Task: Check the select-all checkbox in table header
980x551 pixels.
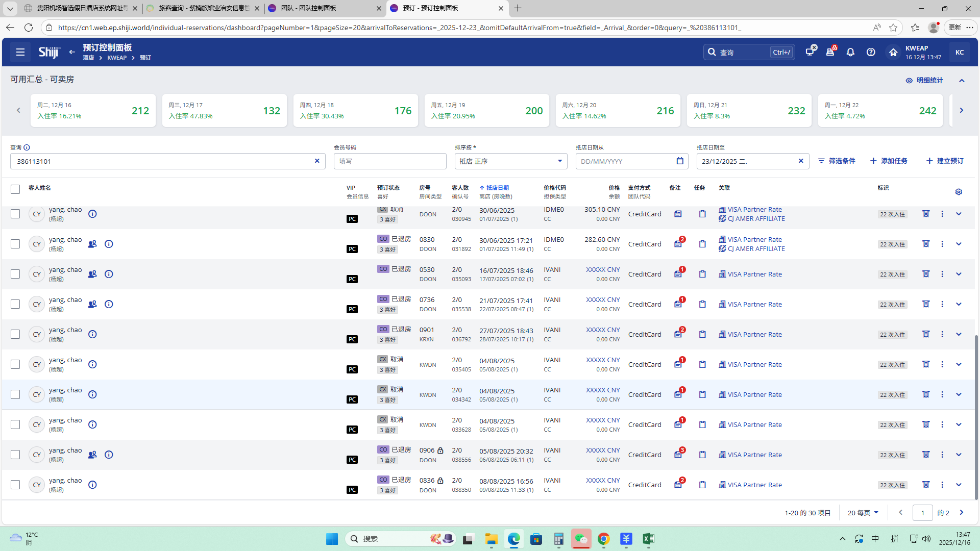Action: 15,189
